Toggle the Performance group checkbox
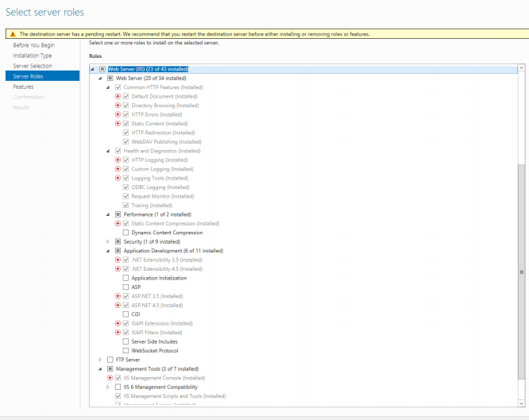Screen dimensions: 529x420 pos(118,214)
